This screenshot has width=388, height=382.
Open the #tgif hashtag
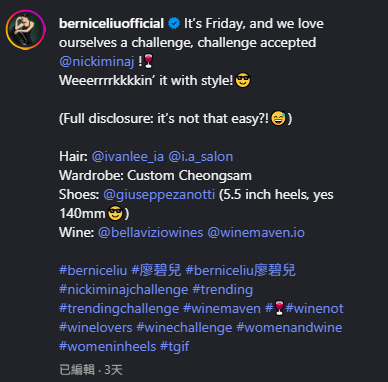click(175, 347)
